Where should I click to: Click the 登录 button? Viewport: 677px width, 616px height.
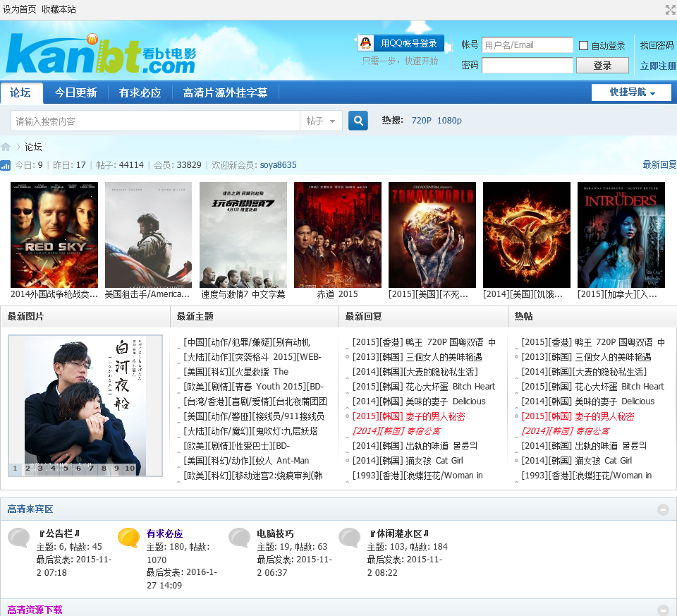click(602, 65)
